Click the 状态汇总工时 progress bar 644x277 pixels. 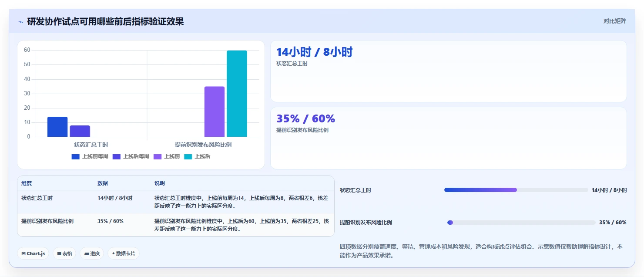click(516, 190)
